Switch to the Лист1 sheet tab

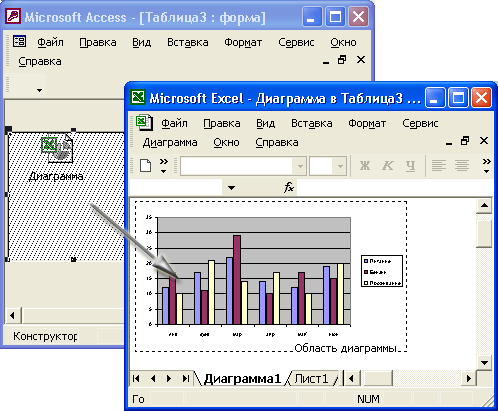[x=311, y=379]
